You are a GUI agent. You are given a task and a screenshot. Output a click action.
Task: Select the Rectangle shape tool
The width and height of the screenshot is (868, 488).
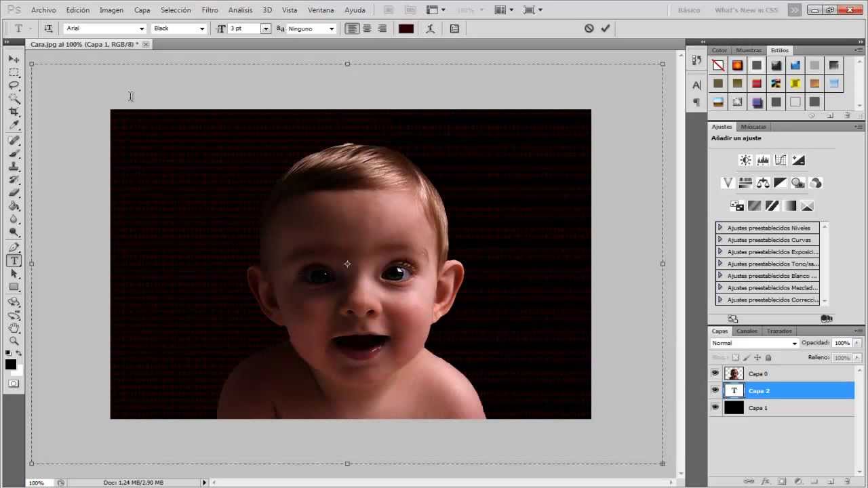[14, 287]
